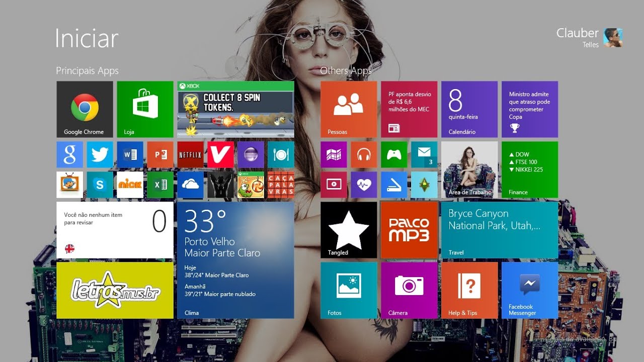Open the Palco MP3 tile

pos(409,230)
